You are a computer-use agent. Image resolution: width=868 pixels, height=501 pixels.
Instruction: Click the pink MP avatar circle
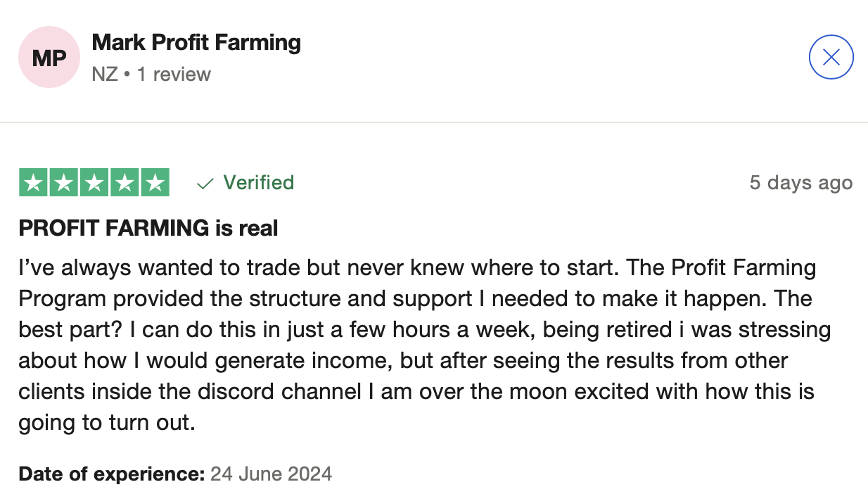(49, 57)
